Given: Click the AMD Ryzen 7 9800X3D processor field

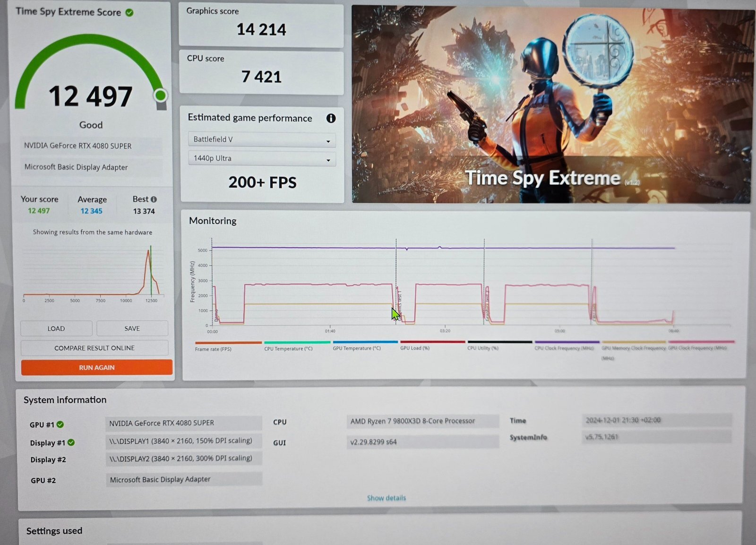Looking at the screenshot, I should 422,421.
